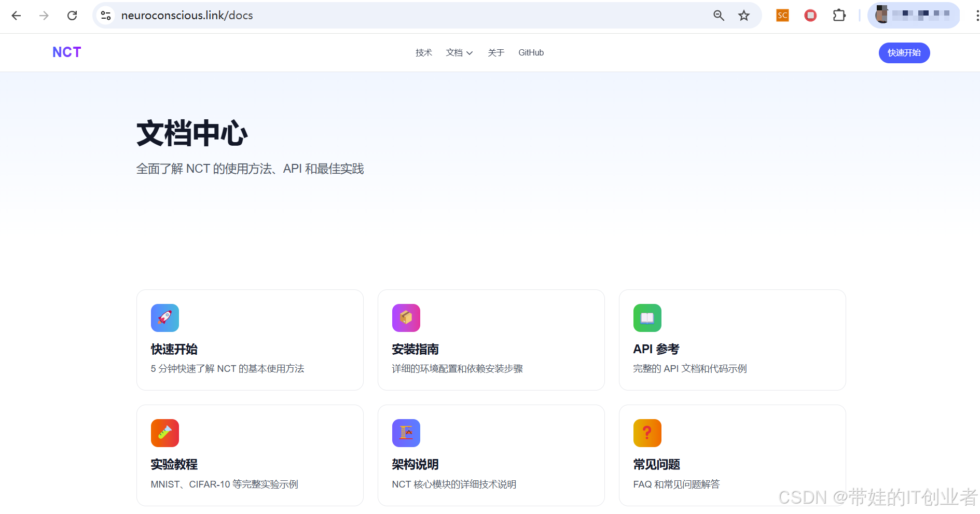Switch to the 技术 menu item
The width and height of the screenshot is (980, 514).
click(423, 52)
